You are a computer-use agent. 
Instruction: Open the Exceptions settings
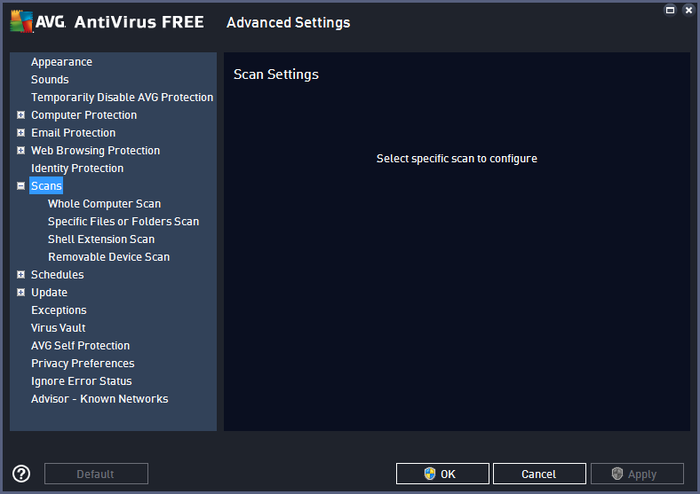[59, 310]
